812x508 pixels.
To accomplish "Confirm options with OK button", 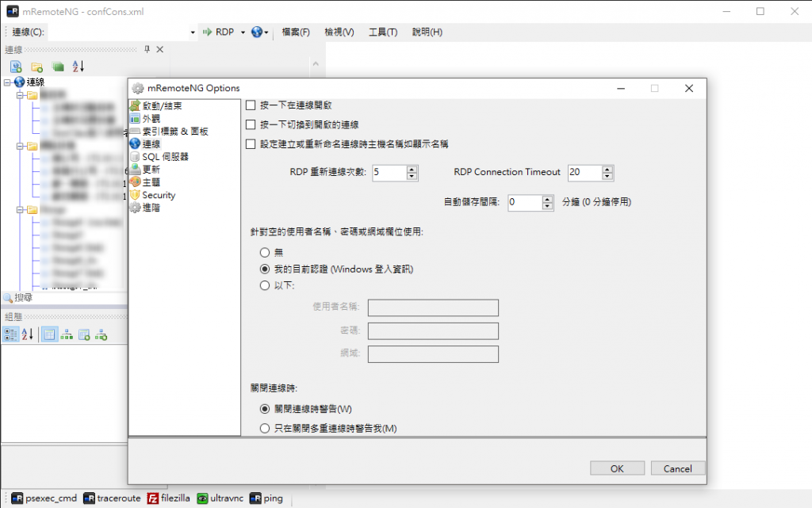I will 617,468.
